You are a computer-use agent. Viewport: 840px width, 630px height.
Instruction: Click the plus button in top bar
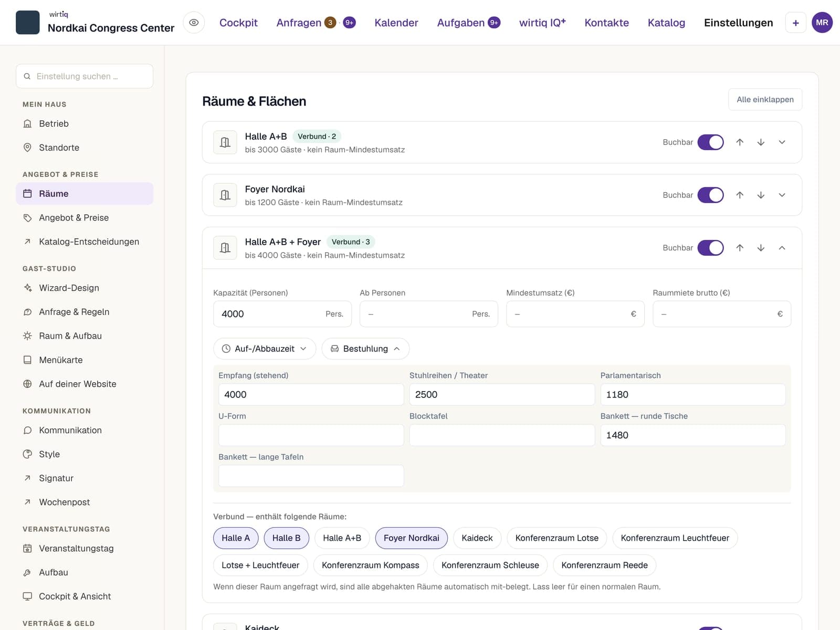795,23
